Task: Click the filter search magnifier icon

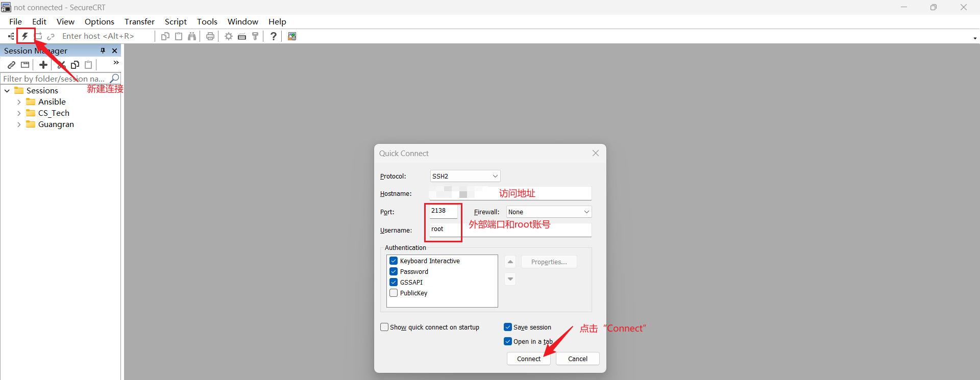Action: coord(115,78)
